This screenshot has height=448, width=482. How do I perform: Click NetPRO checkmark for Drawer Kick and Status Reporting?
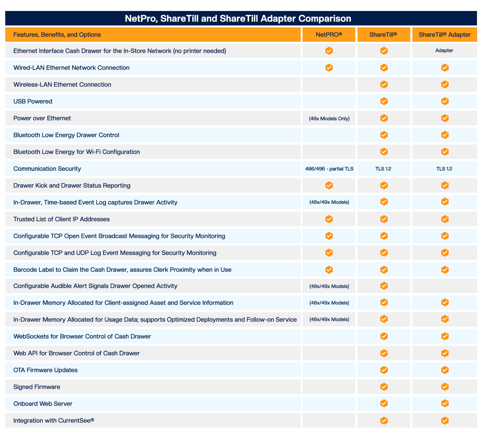coord(329,185)
